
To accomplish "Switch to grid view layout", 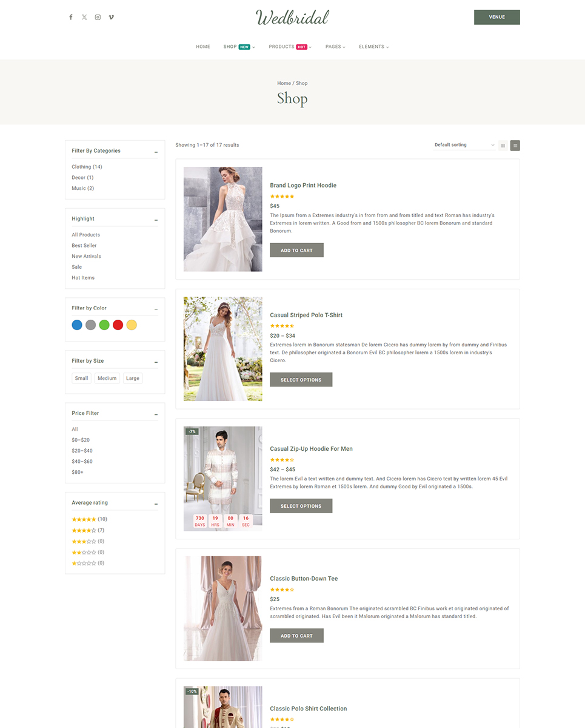I will pos(503,146).
